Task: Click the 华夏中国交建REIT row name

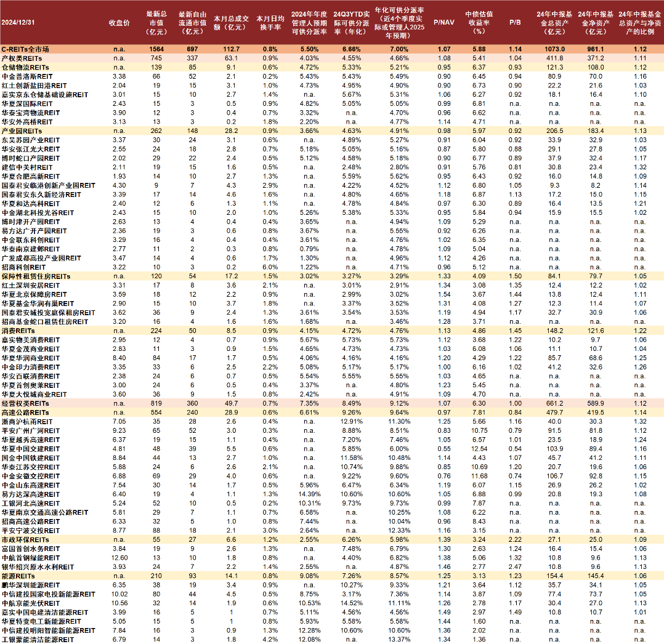Action: [x=31, y=449]
